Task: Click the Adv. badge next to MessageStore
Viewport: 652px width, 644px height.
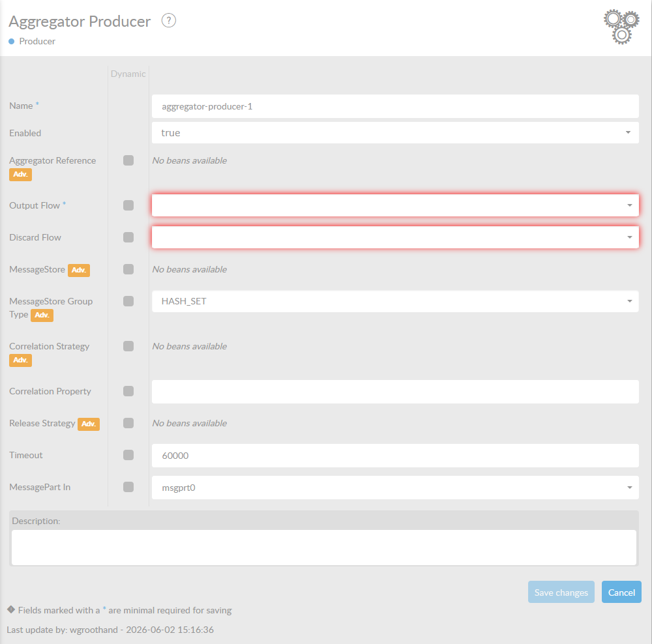Action: click(79, 271)
